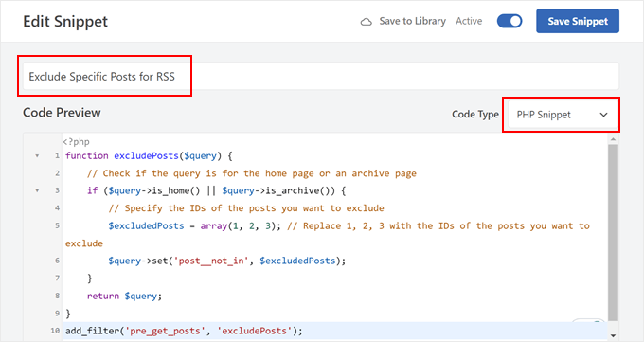
Task: Click the 'Edit Snippet' heading
Action: [65, 22]
